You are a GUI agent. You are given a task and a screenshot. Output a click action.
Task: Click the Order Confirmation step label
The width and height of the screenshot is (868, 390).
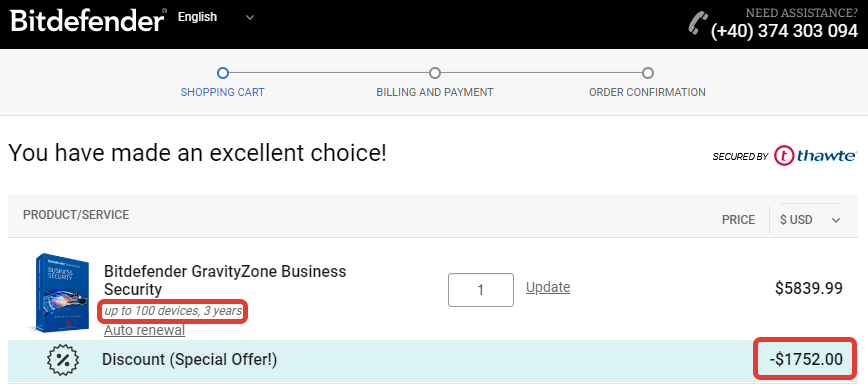647,92
